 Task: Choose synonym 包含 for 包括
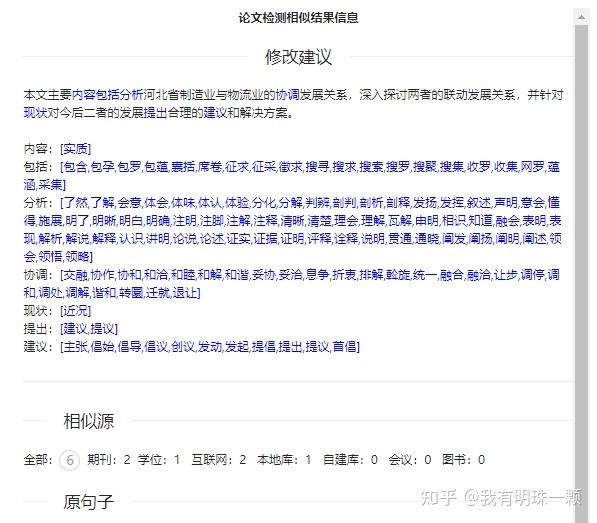(x=75, y=167)
